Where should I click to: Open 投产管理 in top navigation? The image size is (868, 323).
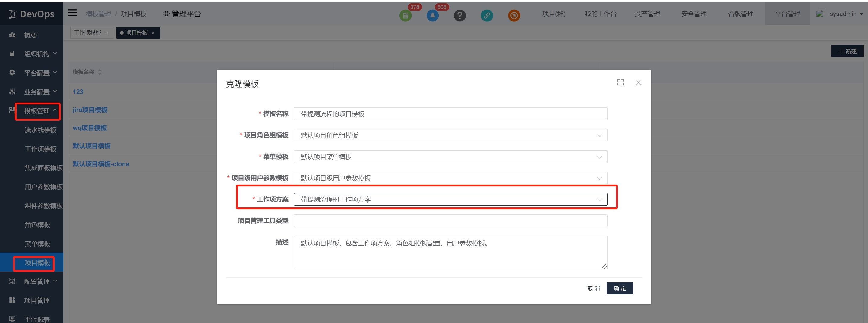[647, 14]
